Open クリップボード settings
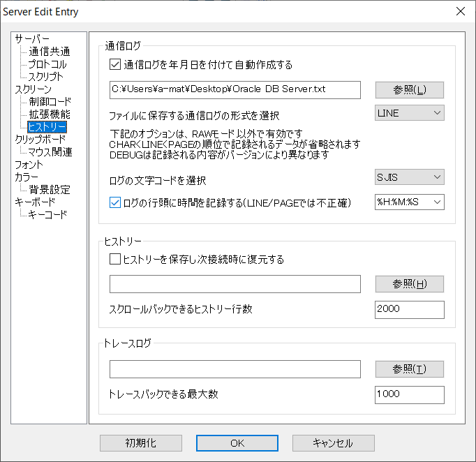 point(40,140)
